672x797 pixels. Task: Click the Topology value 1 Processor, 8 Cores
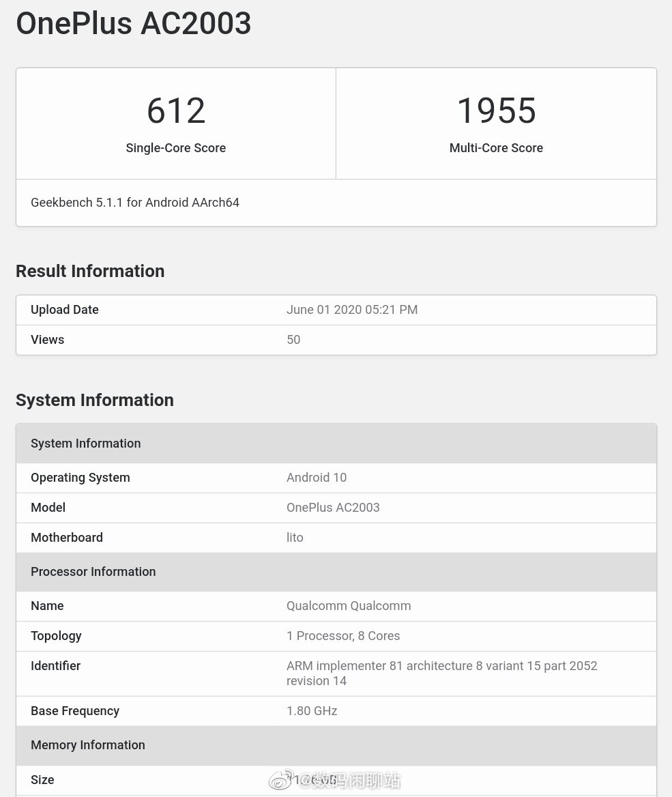343,635
